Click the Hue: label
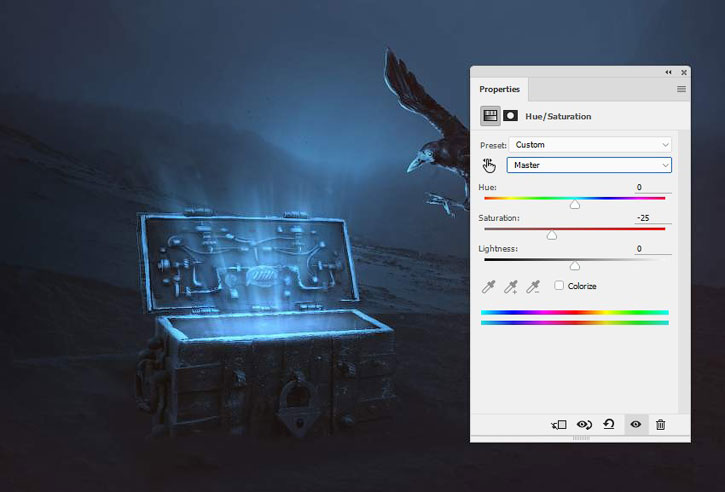The image size is (725, 492). point(487,187)
